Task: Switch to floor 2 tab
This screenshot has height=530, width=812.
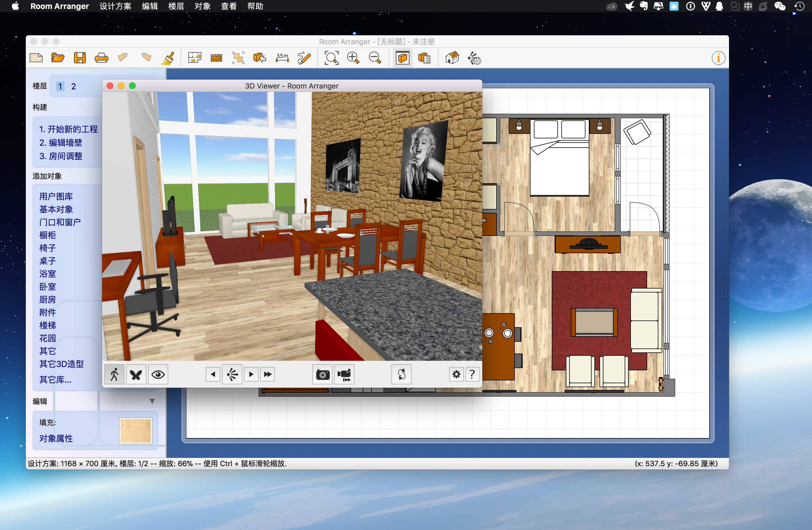Action: click(x=73, y=86)
